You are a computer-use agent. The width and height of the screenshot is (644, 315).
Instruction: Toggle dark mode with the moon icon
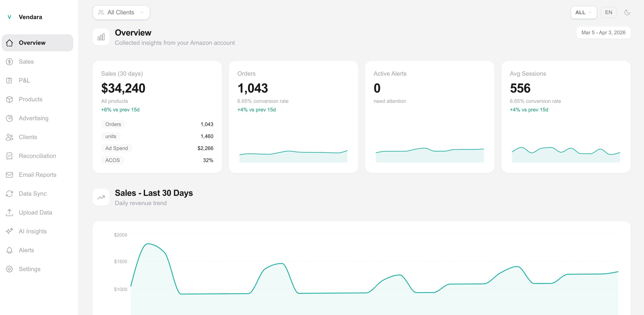(628, 12)
